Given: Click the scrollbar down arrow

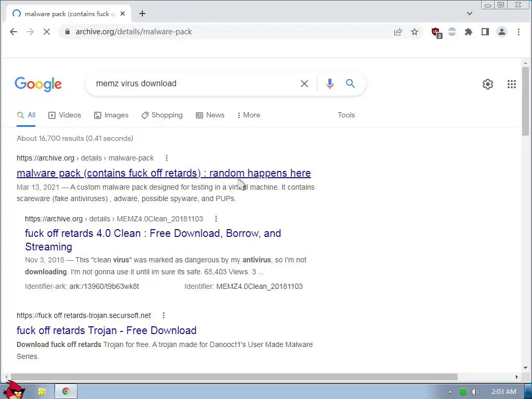Looking at the screenshot, I should tap(525, 368).
